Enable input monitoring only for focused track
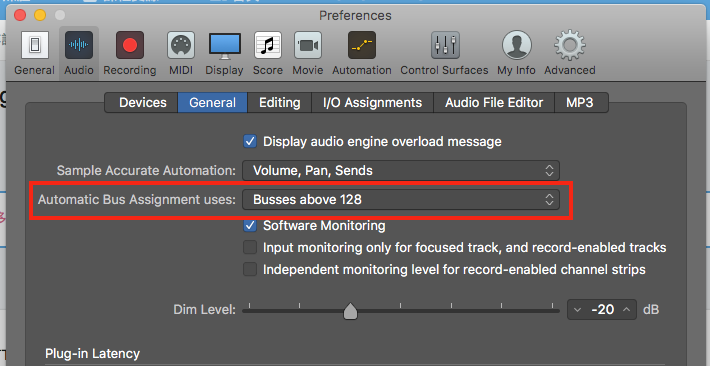The width and height of the screenshot is (710, 366). (250, 247)
